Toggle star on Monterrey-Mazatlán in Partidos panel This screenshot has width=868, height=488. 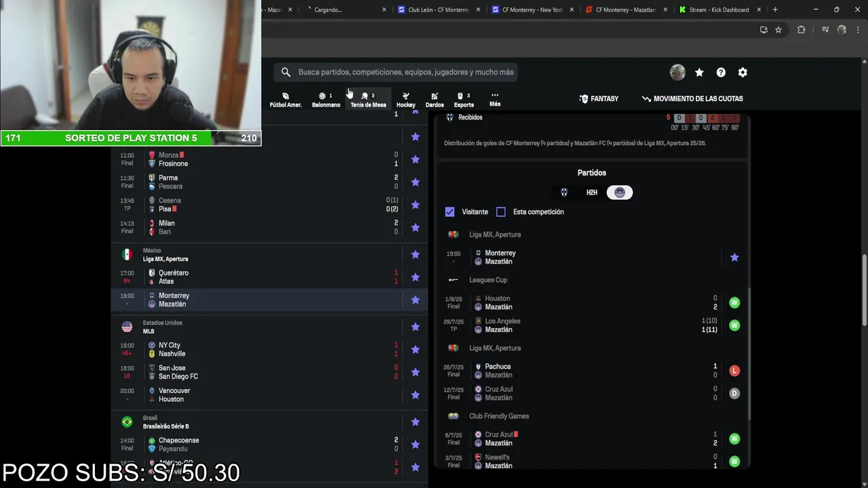[734, 258]
